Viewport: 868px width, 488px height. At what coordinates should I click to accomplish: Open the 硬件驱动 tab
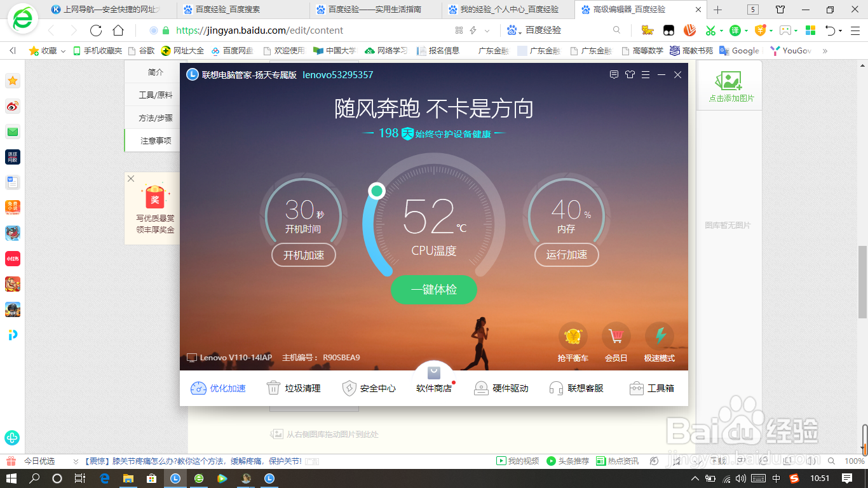tap(501, 388)
